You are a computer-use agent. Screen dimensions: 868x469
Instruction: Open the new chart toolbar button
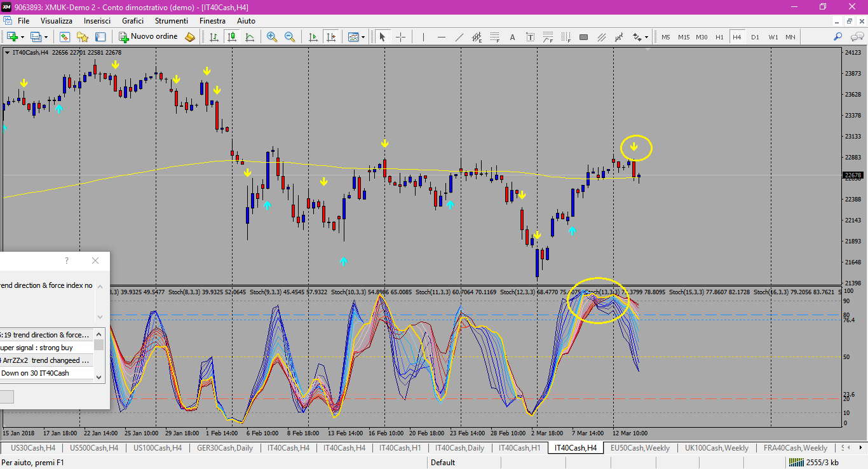(12, 37)
